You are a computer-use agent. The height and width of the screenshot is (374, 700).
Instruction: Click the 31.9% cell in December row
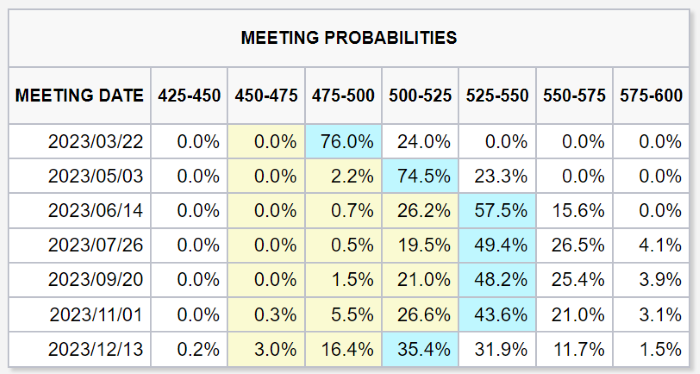point(497,349)
